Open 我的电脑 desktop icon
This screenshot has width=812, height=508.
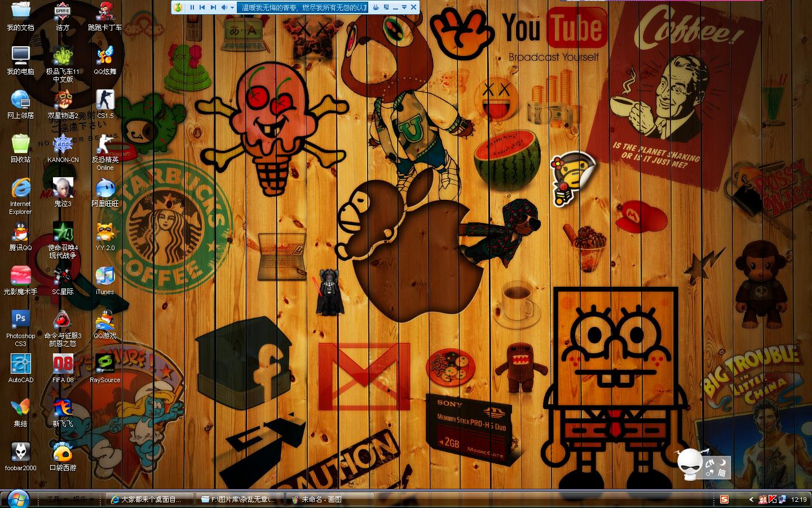point(20,60)
